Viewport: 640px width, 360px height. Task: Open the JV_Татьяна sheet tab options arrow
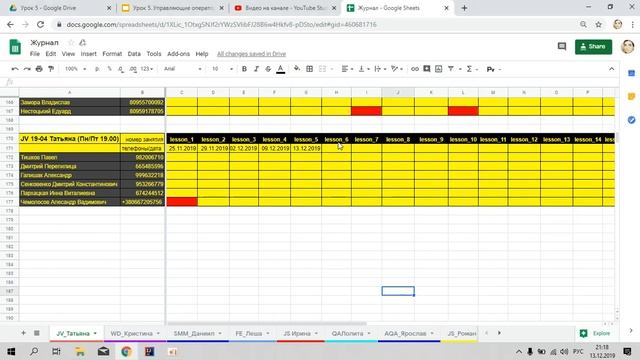(x=95, y=333)
